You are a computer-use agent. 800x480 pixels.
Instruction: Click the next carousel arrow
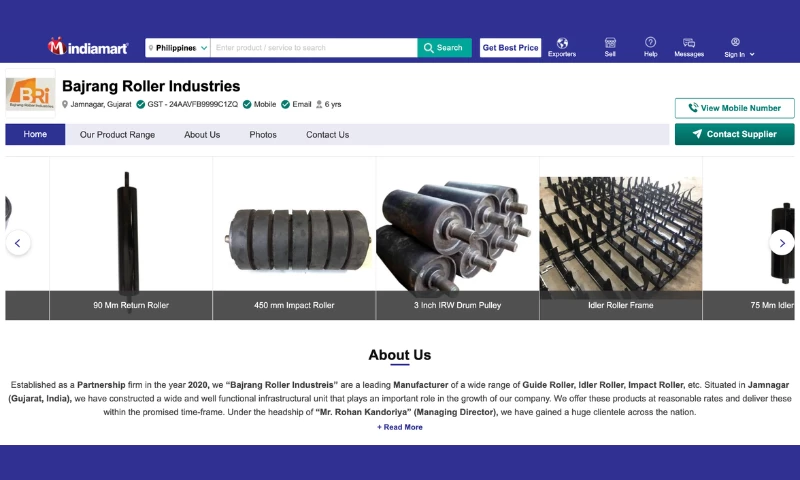781,242
